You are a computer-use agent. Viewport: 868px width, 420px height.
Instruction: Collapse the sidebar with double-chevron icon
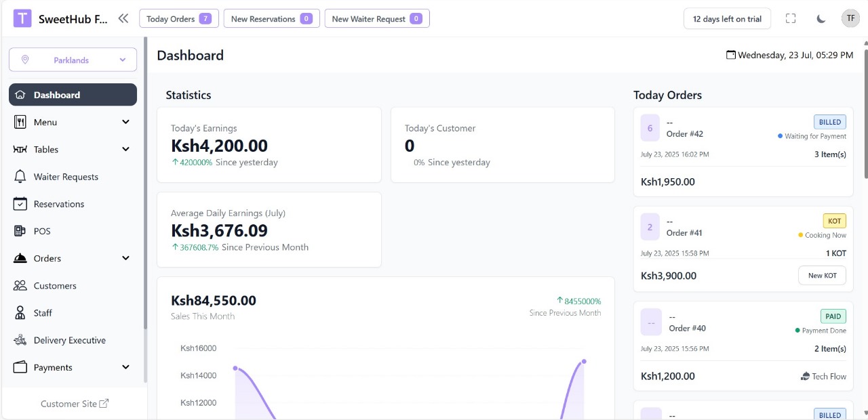123,18
